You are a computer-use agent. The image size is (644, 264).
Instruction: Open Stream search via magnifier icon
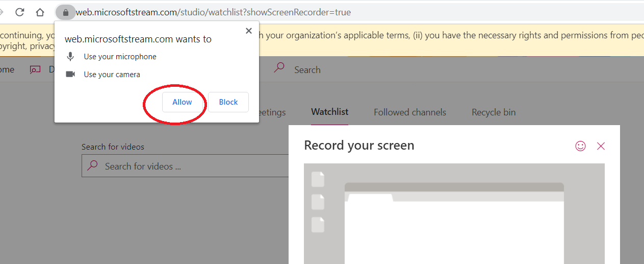(x=279, y=67)
